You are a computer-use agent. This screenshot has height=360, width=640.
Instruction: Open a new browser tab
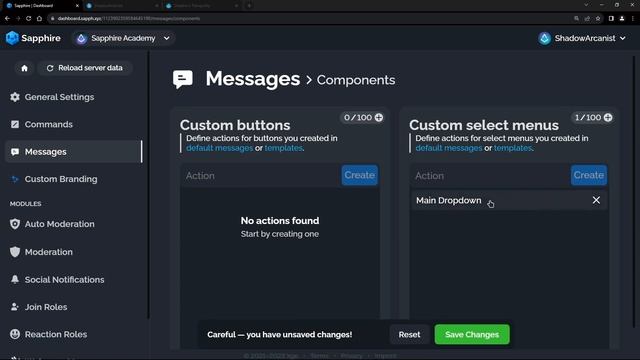pyautogui.click(x=249, y=6)
